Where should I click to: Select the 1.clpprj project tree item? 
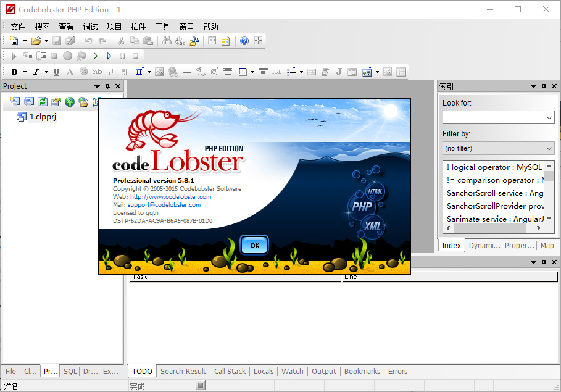click(43, 117)
